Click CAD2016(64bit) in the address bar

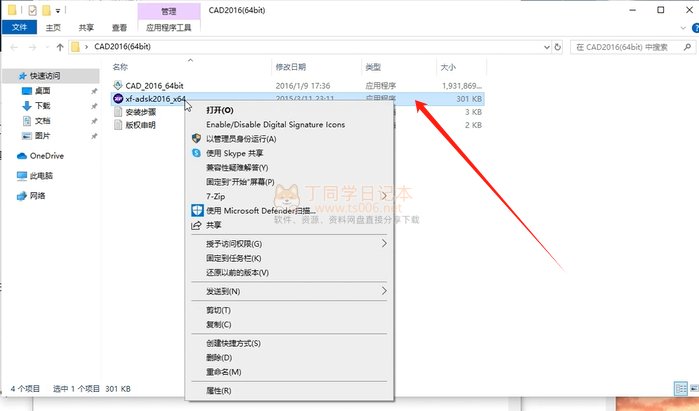(x=122, y=46)
